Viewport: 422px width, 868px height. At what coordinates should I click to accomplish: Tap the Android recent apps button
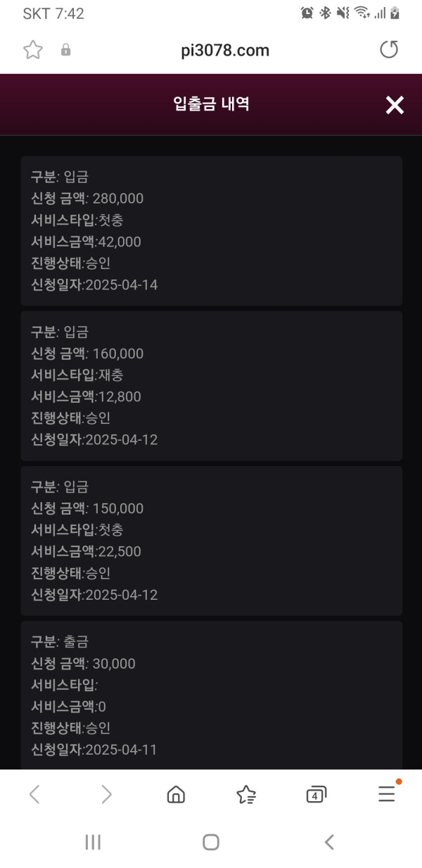(x=93, y=842)
